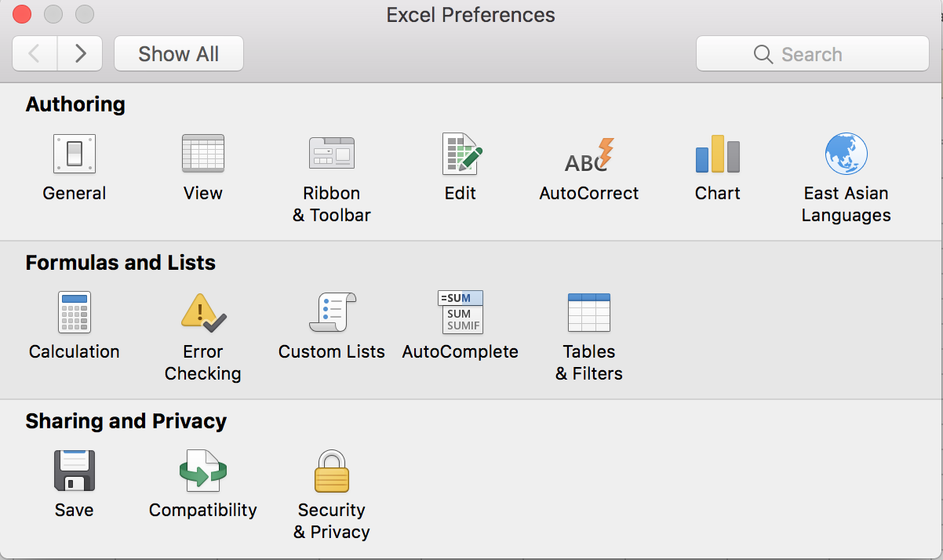Open East Asian Languages globe icon

point(846,154)
